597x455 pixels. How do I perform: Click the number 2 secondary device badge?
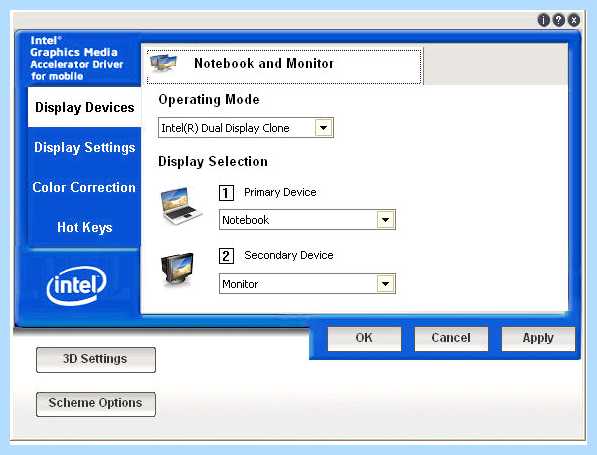click(226, 256)
